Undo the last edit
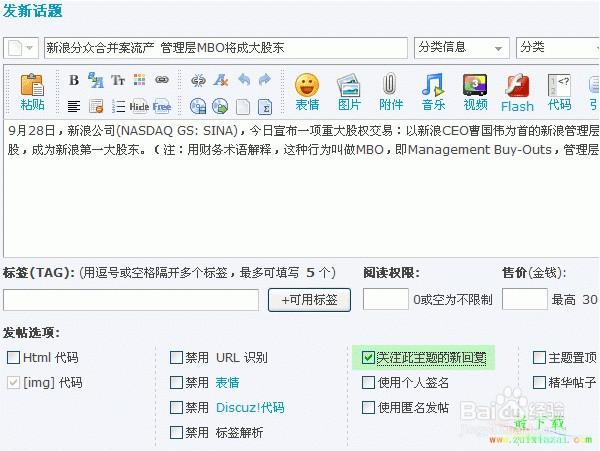Screen dimensions: 600x451 pos(244,80)
